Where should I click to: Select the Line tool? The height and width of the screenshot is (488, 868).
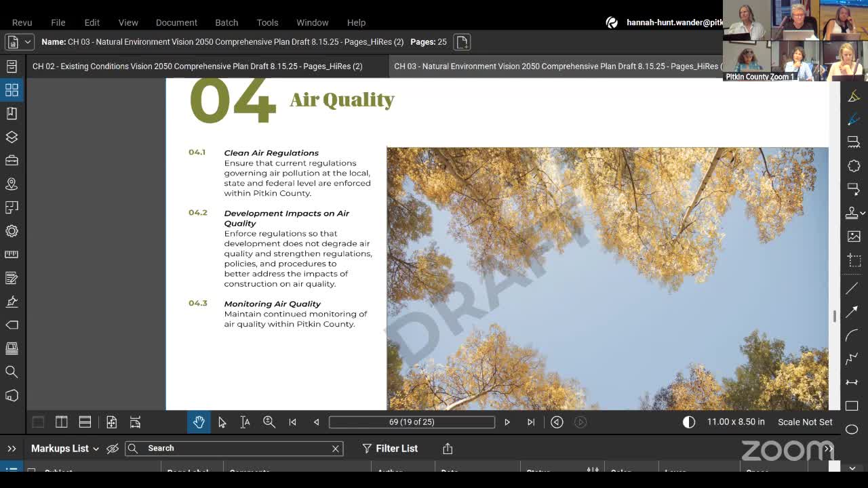[x=852, y=289]
